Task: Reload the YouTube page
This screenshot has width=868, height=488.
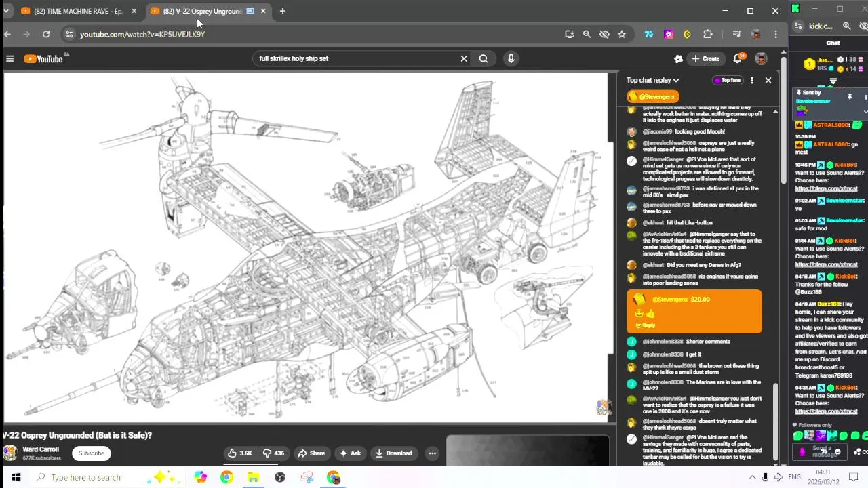Action: pyautogui.click(x=46, y=34)
